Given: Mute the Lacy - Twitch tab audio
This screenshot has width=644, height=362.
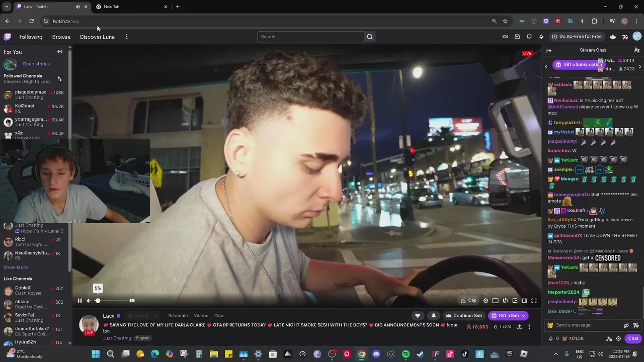Looking at the screenshot, I should pos(77,7).
